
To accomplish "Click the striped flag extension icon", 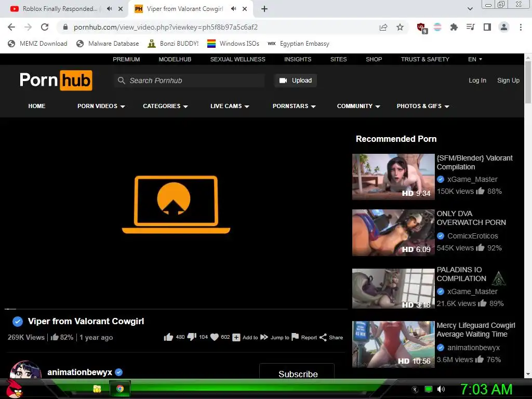I will click(x=437, y=27).
